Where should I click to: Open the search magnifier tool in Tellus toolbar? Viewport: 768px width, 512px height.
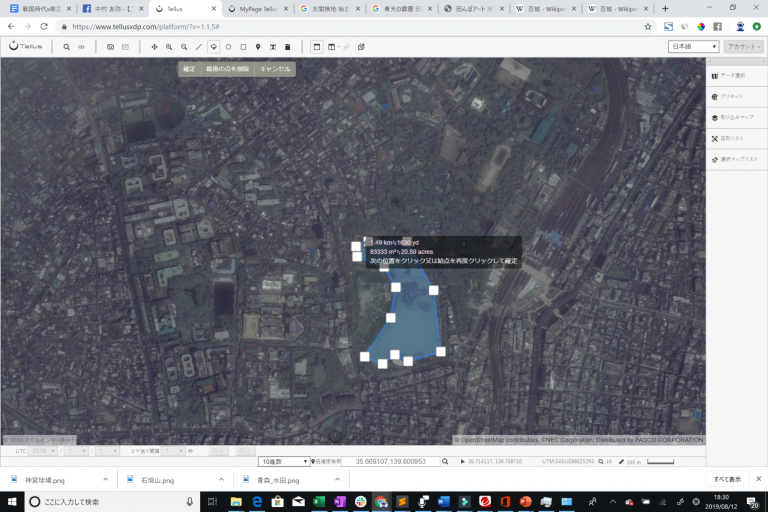(x=66, y=47)
